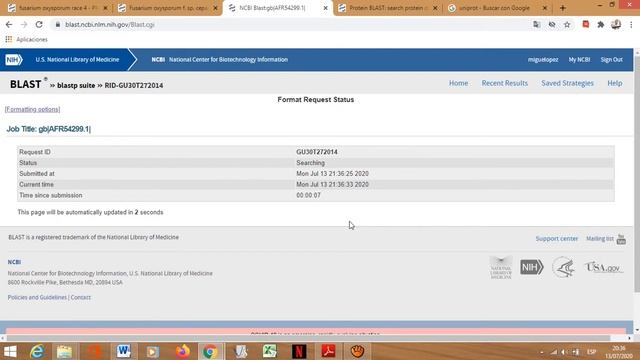This screenshot has width=640, height=360.
Task: Open the Aplicaciones apps grid icon
Action: point(9,39)
